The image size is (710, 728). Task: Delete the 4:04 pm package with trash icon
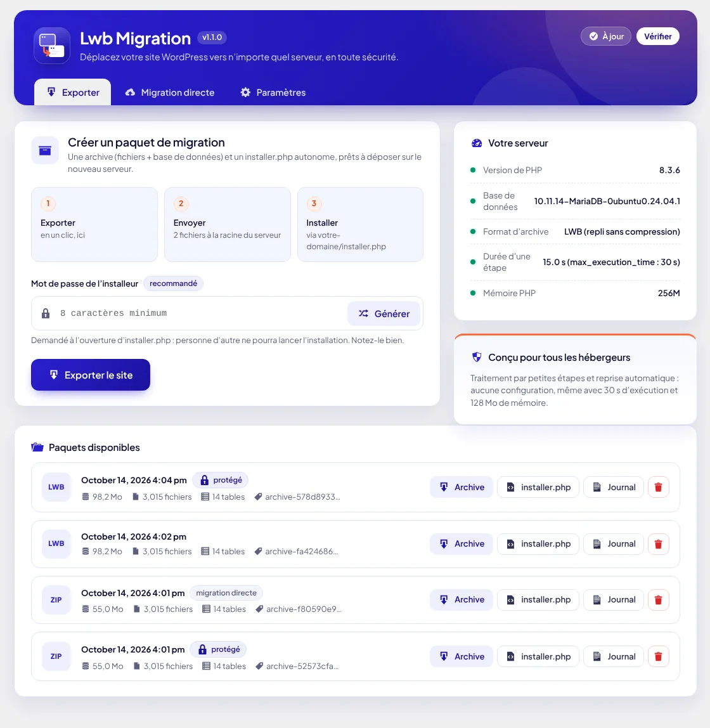point(658,487)
